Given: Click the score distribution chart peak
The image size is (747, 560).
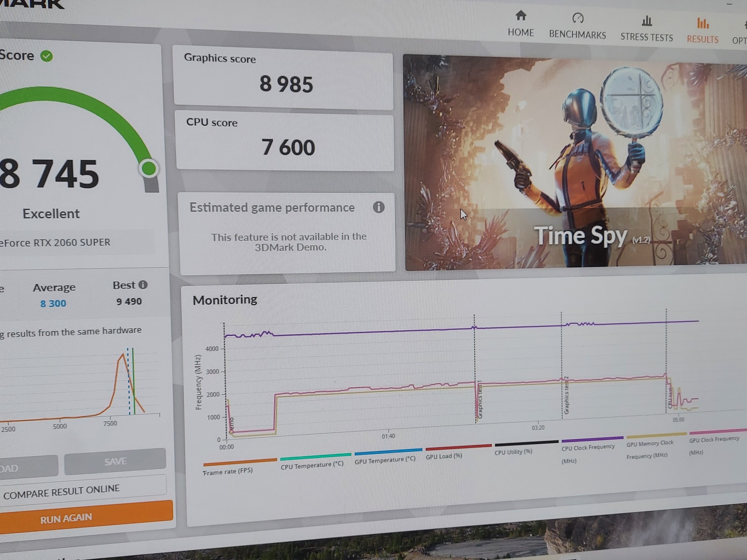Looking at the screenshot, I should (123, 355).
